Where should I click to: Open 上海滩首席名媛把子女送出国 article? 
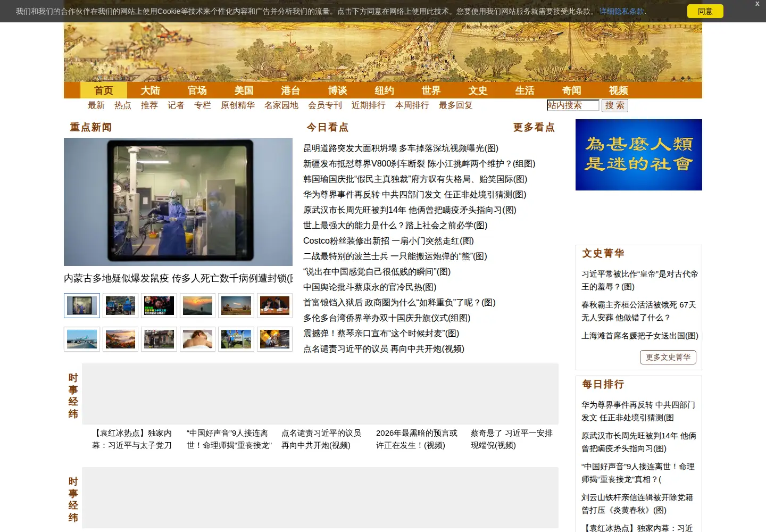640,336
